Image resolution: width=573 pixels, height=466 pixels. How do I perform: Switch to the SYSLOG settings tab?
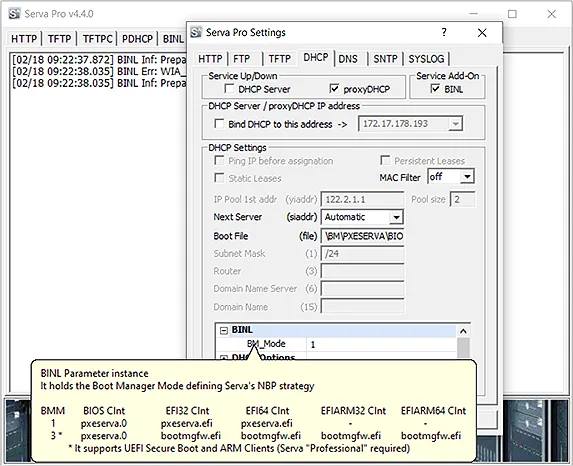[426, 59]
